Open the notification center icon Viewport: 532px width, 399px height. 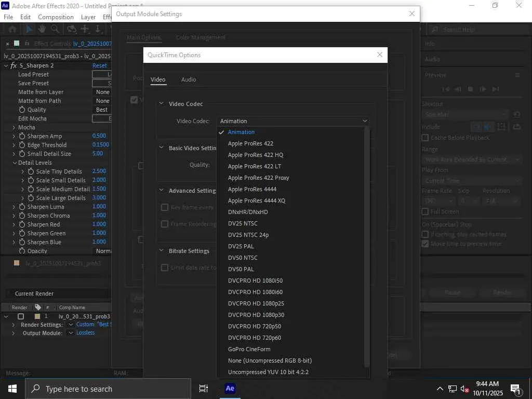click(515, 389)
